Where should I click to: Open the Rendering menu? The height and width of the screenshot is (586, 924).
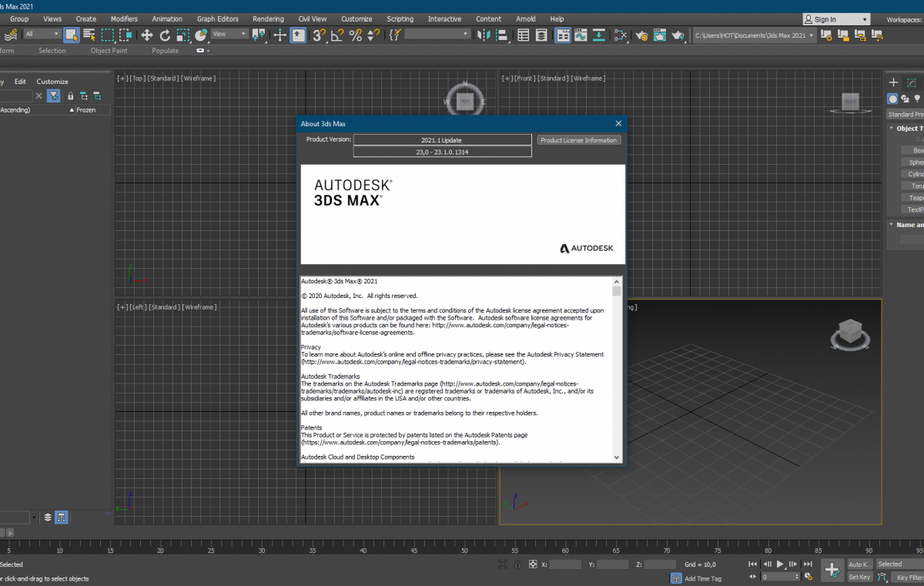[x=268, y=18]
